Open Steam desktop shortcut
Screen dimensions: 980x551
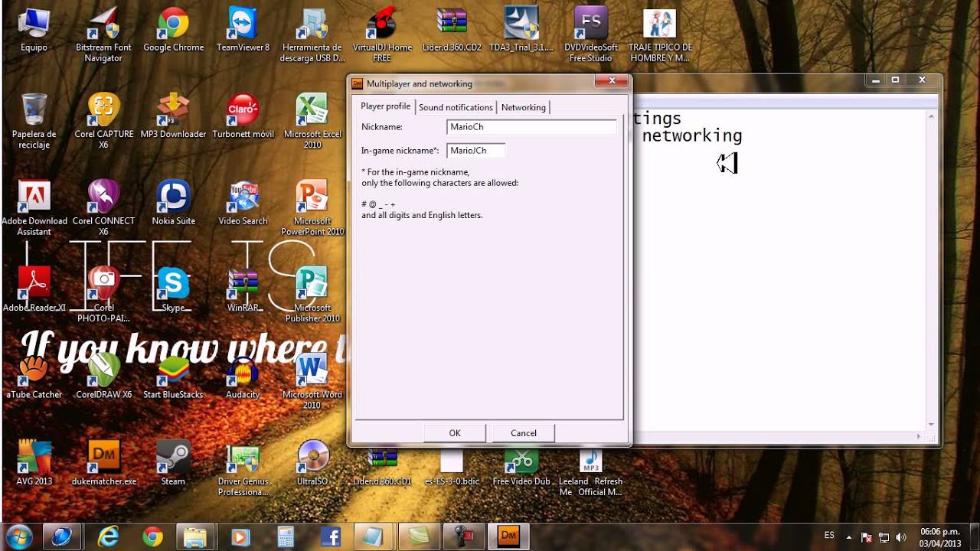(x=173, y=463)
